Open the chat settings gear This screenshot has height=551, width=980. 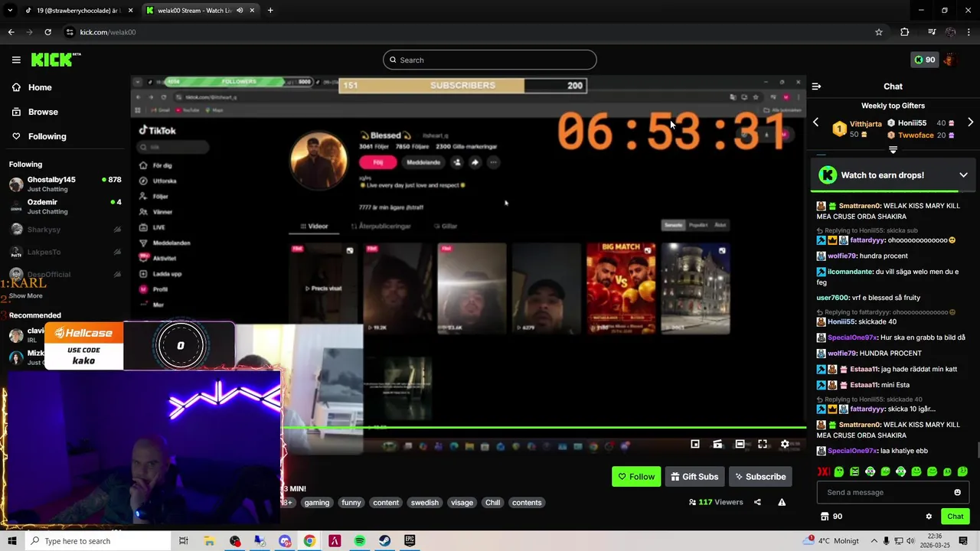(929, 517)
